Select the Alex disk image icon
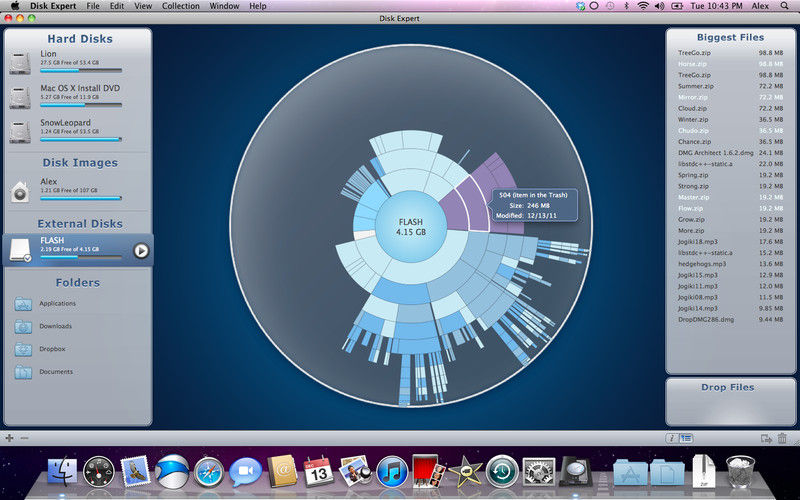Image resolution: width=800 pixels, height=500 pixels. pos(20,192)
